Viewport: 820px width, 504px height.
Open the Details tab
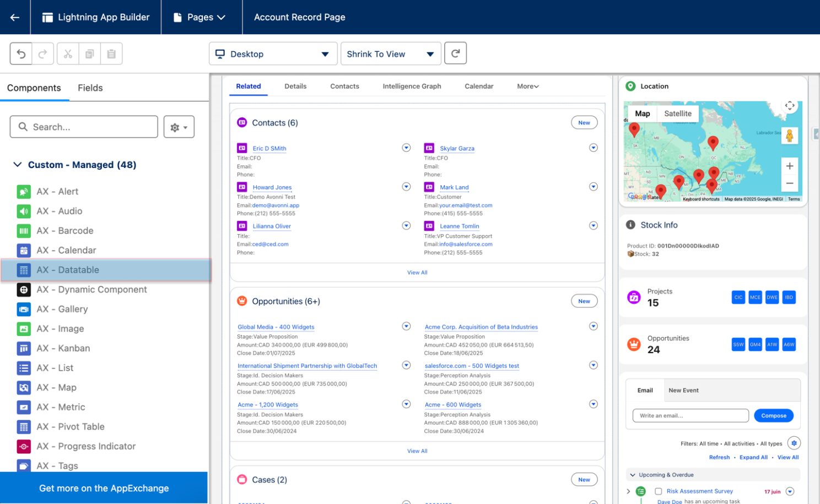(295, 86)
